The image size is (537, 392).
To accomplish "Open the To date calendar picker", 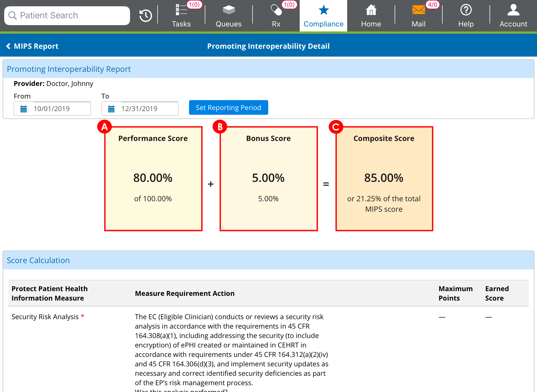I will pyautogui.click(x=111, y=109).
